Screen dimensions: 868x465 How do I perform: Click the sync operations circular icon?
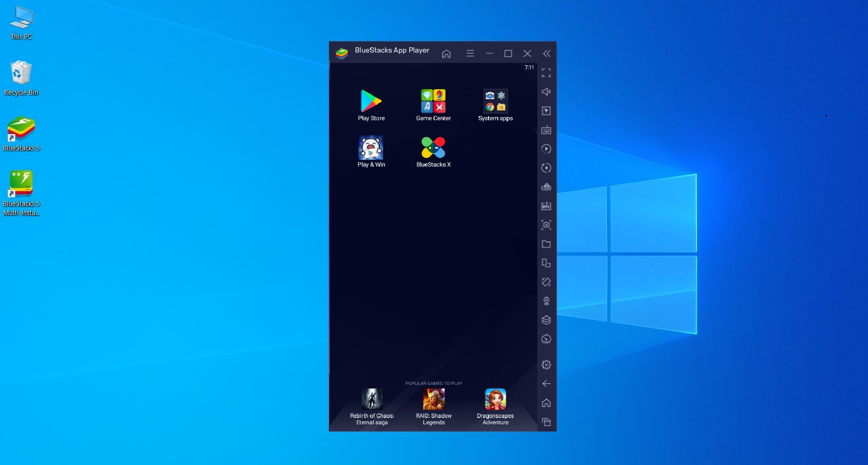[x=546, y=168]
